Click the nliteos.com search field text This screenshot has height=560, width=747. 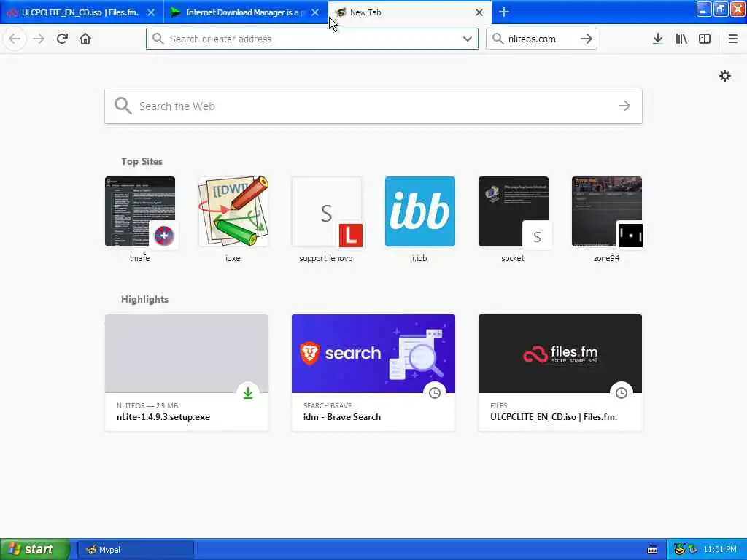[x=532, y=39]
